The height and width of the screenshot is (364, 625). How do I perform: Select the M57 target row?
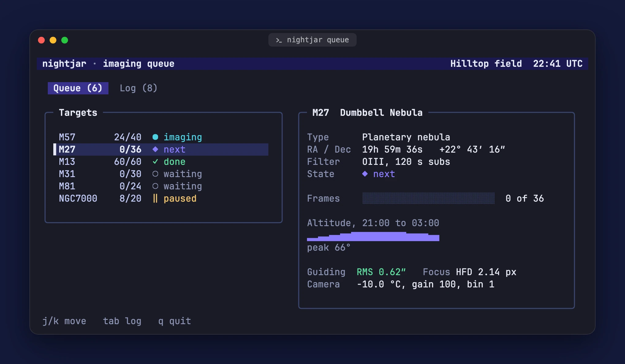[x=161, y=137]
